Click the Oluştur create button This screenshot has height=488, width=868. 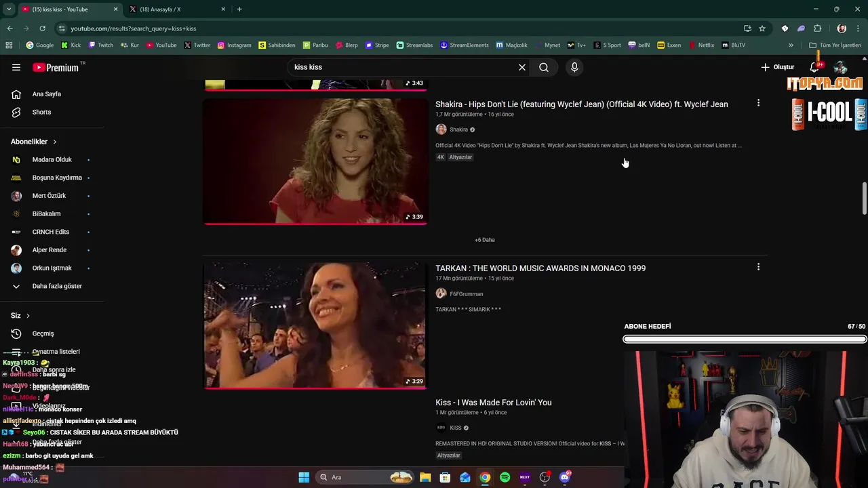[x=777, y=67]
